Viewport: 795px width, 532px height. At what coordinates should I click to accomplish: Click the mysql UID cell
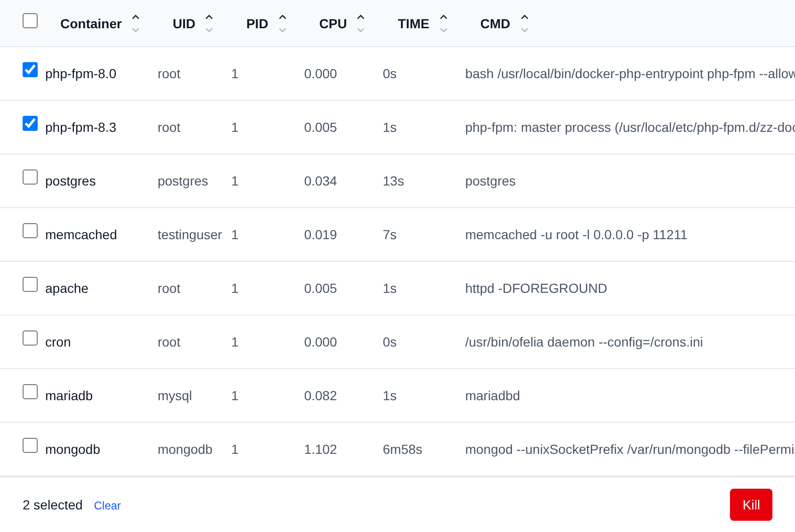point(175,396)
